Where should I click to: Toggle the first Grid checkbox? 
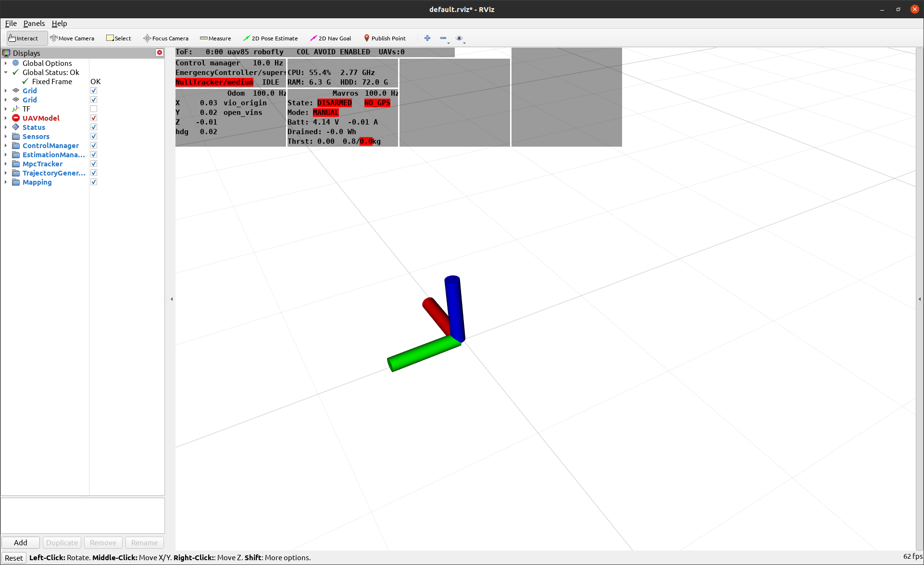coord(94,90)
